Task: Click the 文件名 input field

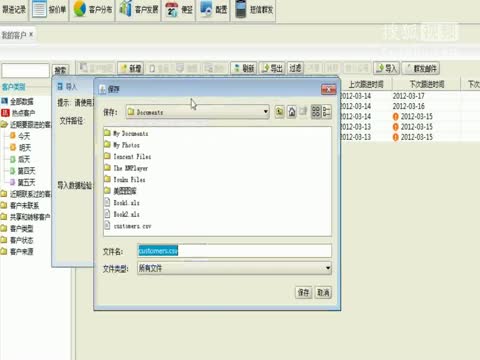Action: pos(234,251)
